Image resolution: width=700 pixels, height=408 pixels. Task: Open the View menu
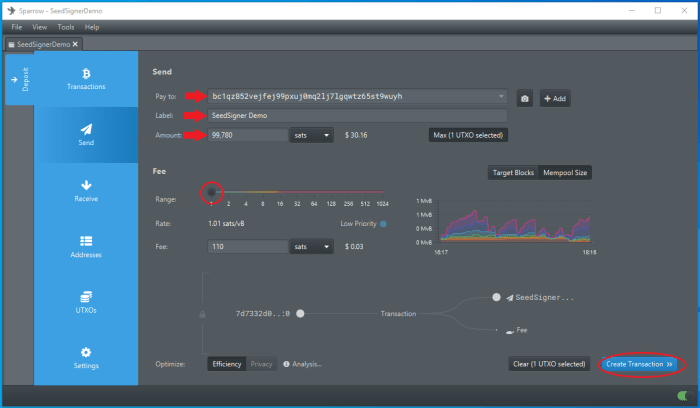click(x=39, y=27)
